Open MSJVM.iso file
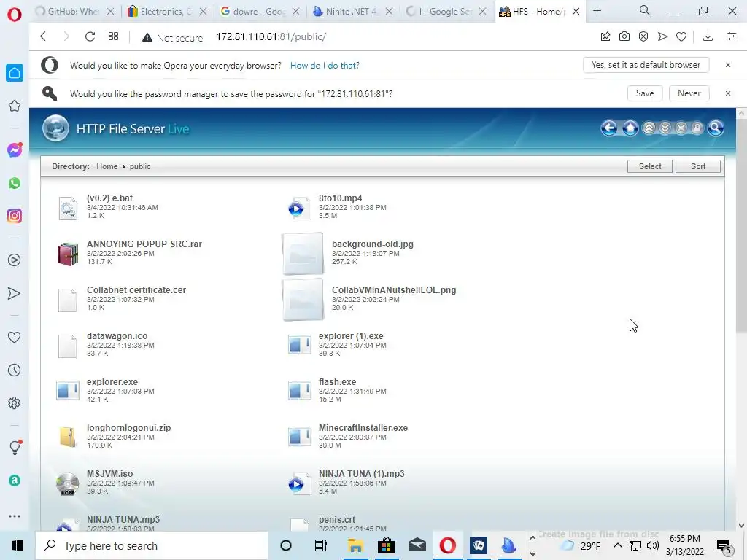Screen dimensions: 747x560 click(x=109, y=474)
